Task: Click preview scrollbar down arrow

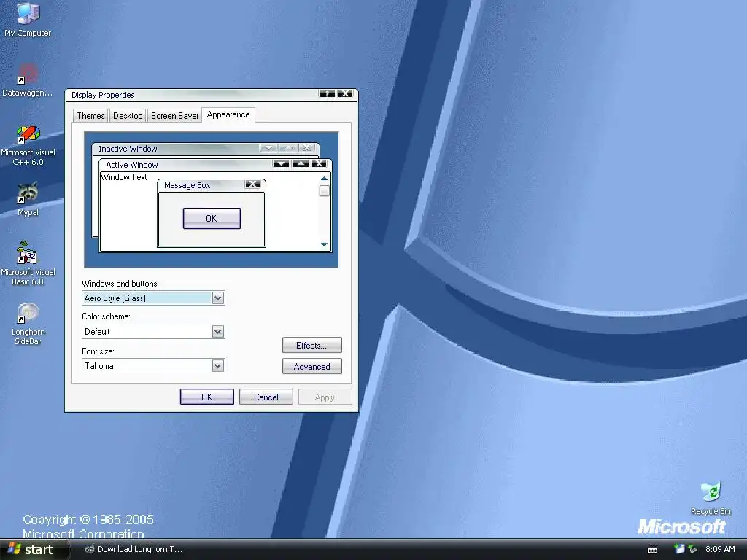Action: (x=324, y=244)
